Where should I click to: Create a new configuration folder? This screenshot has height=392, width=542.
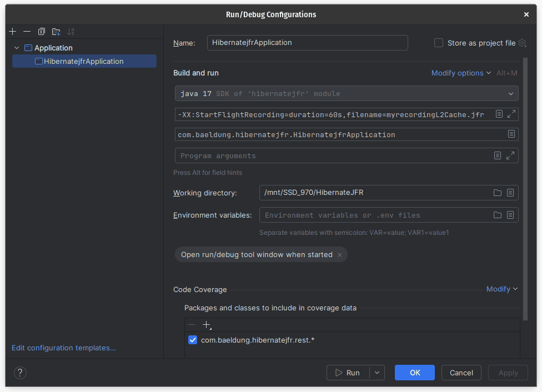tap(56, 32)
